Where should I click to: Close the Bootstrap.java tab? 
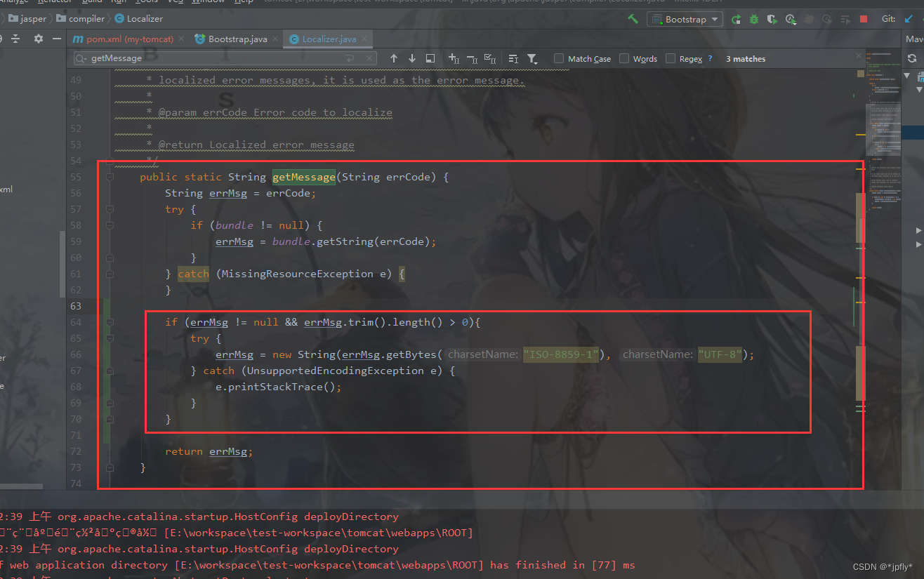click(x=275, y=39)
